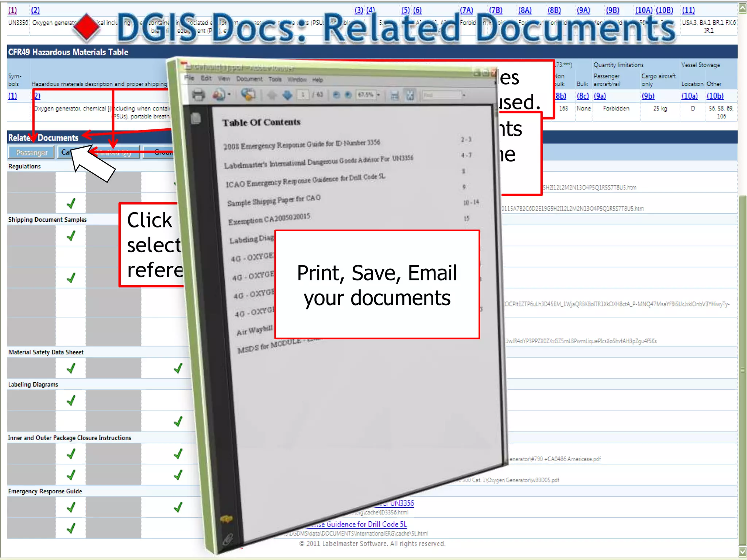Minimize the Adobe Reader window

[477, 73]
